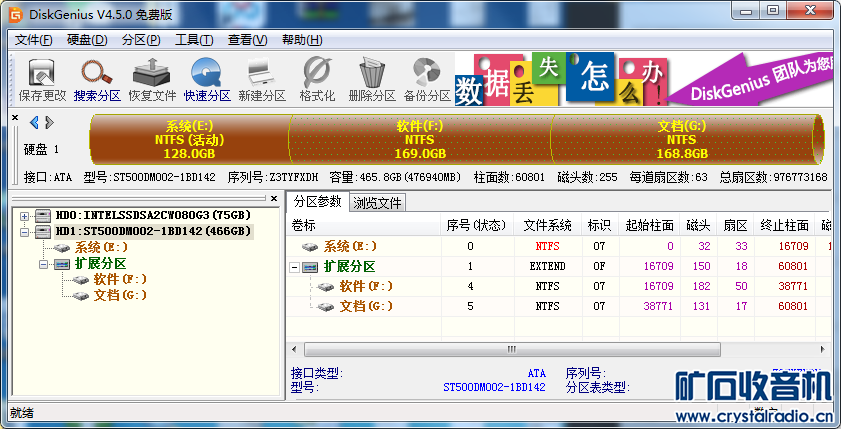The image size is (841, 429).
Task: Switch to the 浏览文件 tab
Action: pos(377,203)
